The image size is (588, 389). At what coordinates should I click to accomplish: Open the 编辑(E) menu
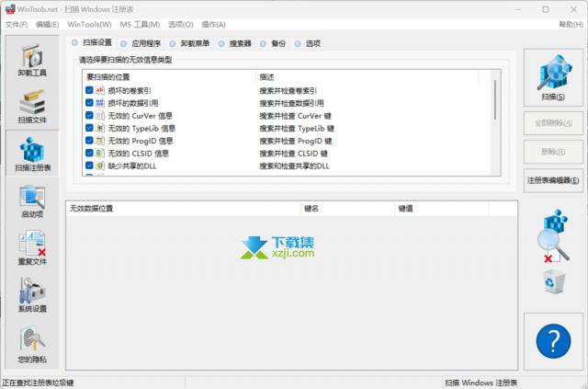[x=47, y=25]
